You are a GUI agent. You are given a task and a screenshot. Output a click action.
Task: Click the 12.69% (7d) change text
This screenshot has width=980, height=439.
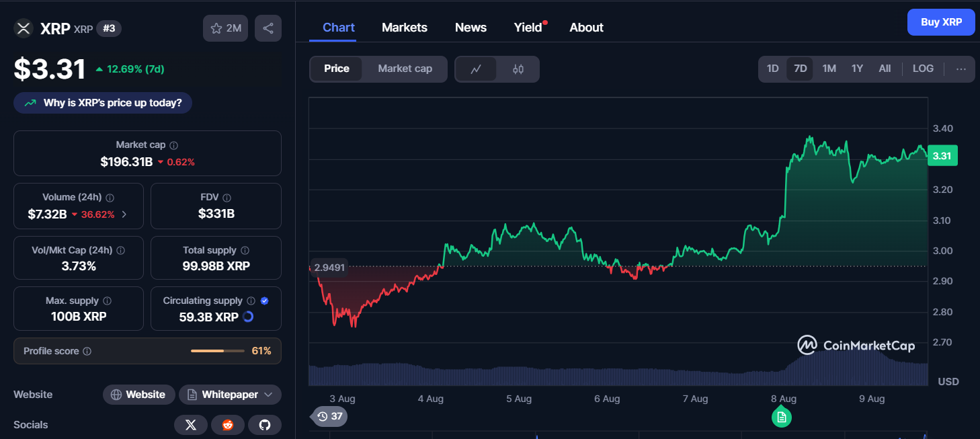click(x=135, y=69)
